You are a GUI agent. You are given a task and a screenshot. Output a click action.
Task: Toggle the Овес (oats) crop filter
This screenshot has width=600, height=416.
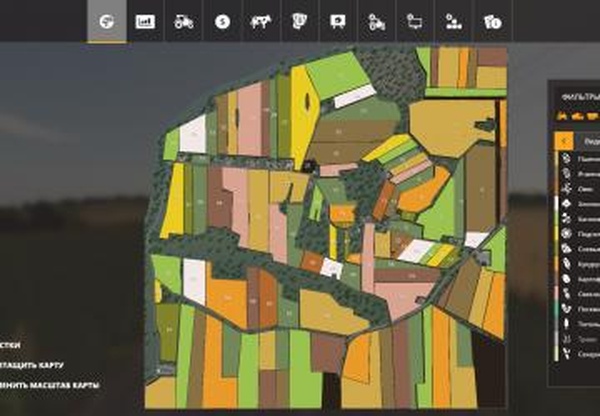point(579,189)
